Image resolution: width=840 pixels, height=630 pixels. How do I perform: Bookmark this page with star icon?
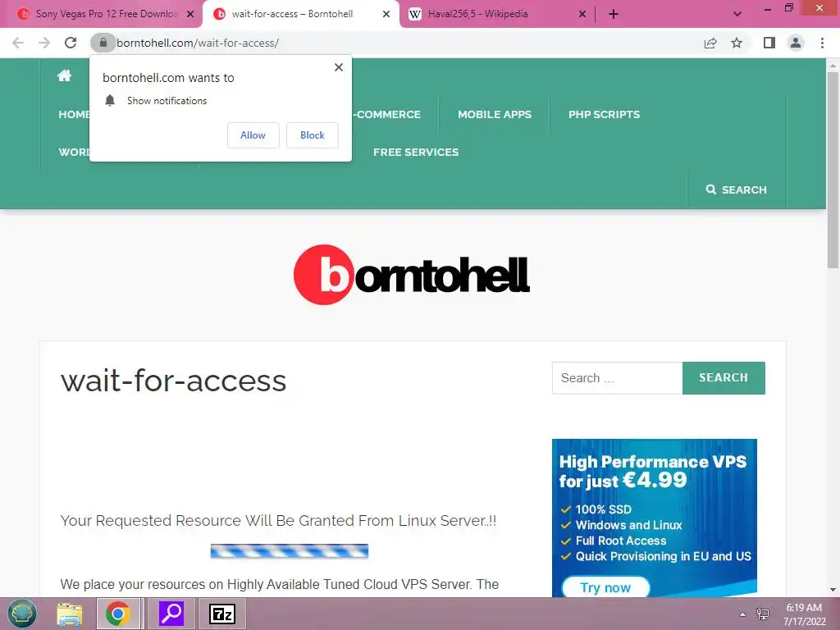click(737, 43)
